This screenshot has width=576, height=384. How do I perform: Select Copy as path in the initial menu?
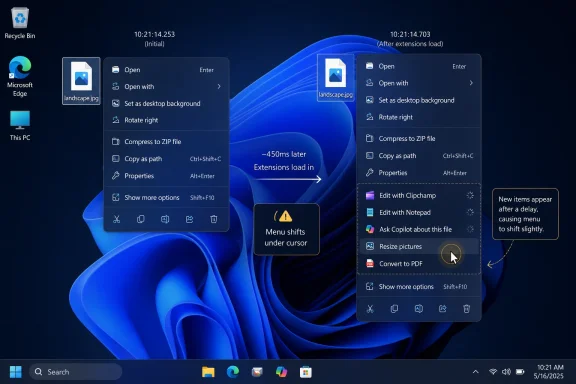166,159
